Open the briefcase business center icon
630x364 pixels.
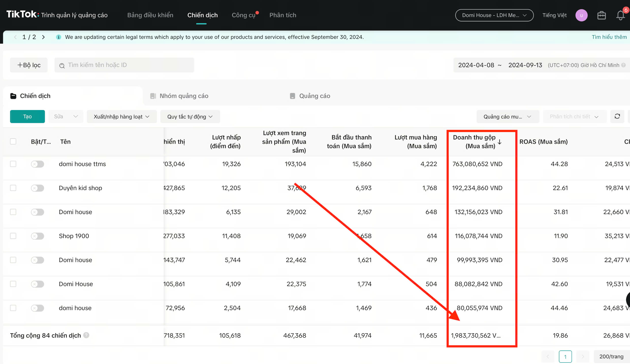(601, 15)
